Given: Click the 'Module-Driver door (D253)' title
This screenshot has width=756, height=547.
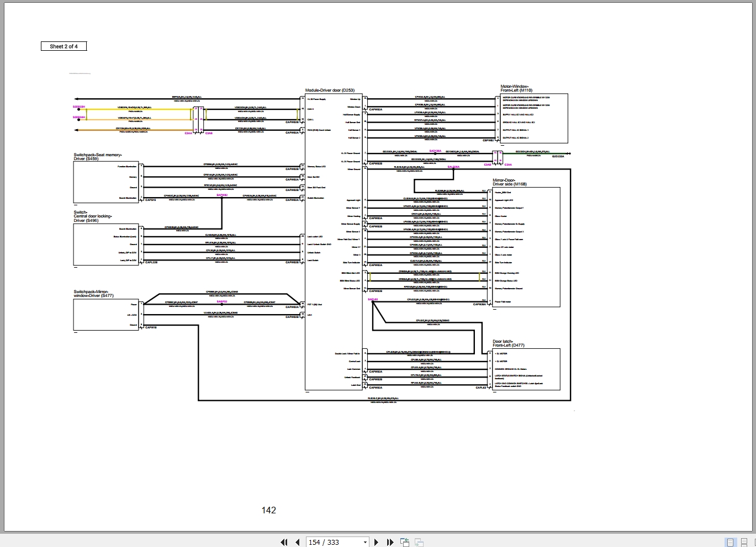Looking at the screenshot, I should click(330, 91).
